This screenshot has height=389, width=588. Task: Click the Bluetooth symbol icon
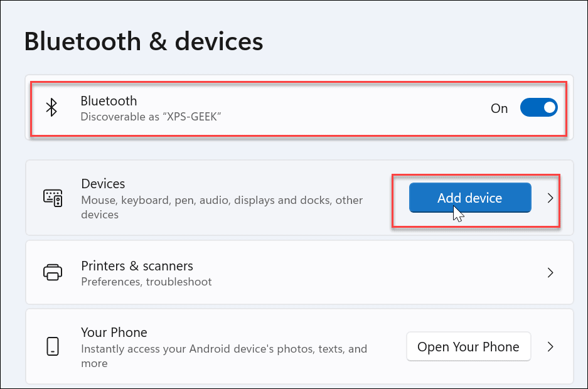click(51, 108)
